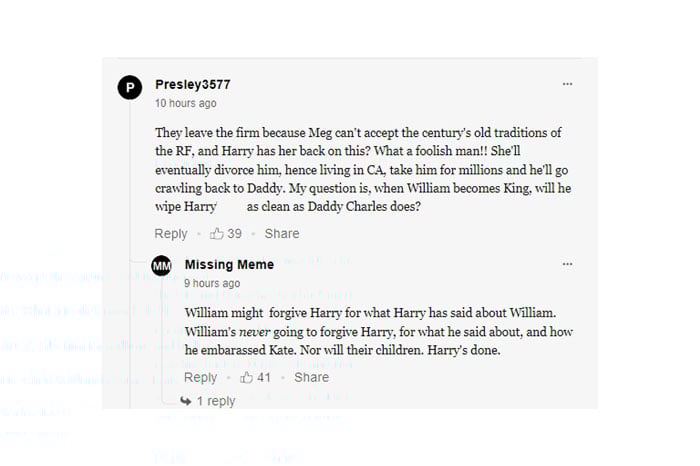Thumbs-up Missing Meme's comment
Viewport: 700px width, 466px height.
[x=246, y=377]
